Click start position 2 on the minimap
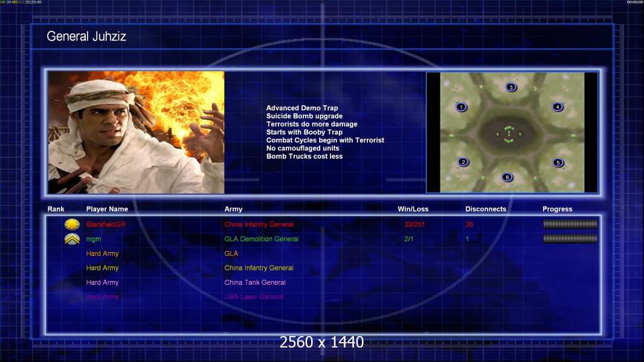The width and height of the screenshot is (644, 362). pyautogui.click(x=463, y=162)
